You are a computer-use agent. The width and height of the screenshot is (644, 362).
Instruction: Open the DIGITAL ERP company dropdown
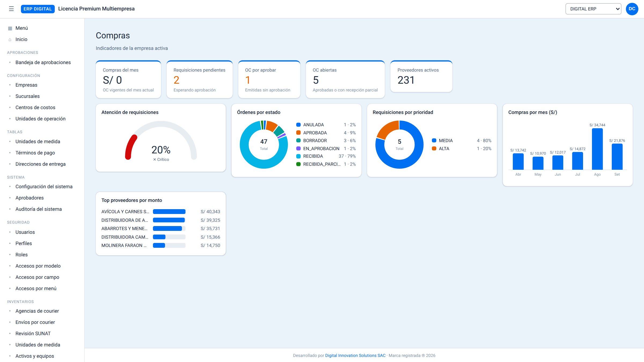[x=593, y=9]
